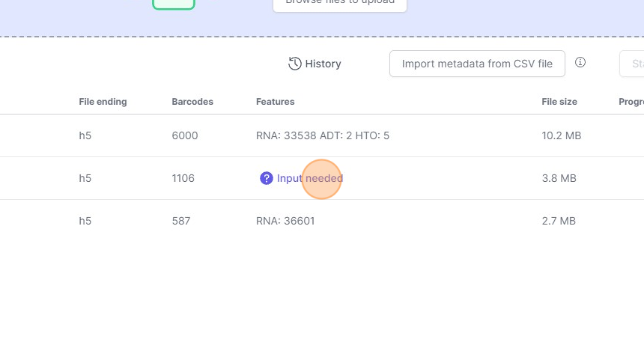Click the info icon beside Import metadata

tap(580, 63)
